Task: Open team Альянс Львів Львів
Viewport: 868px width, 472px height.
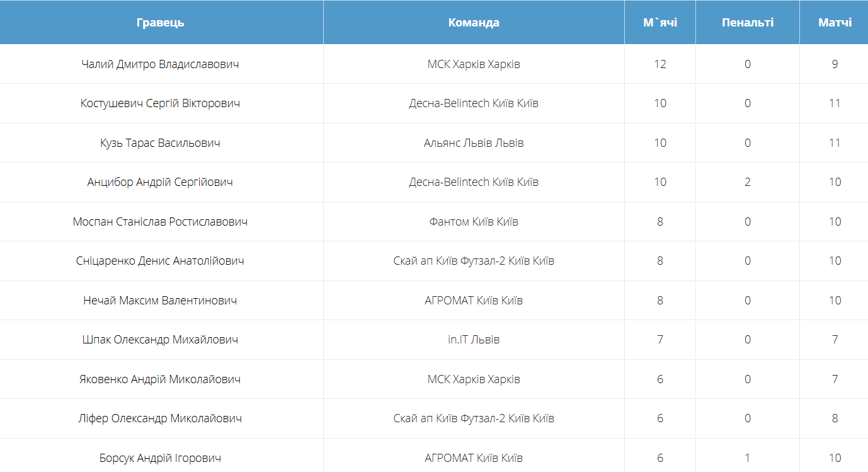Action: click(474, 143)
